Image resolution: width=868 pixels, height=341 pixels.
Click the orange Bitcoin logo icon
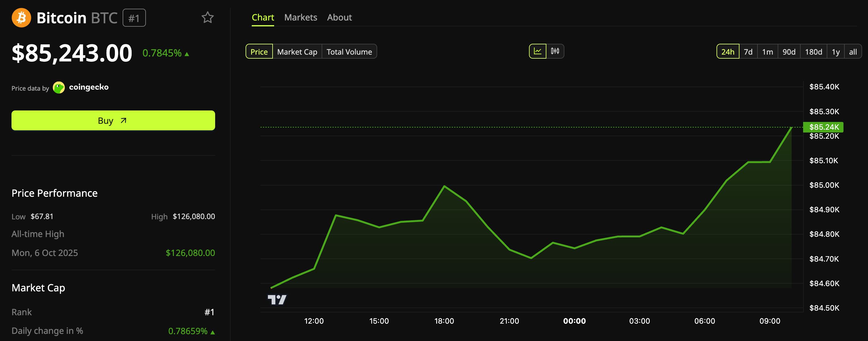[x=21, y=17]
